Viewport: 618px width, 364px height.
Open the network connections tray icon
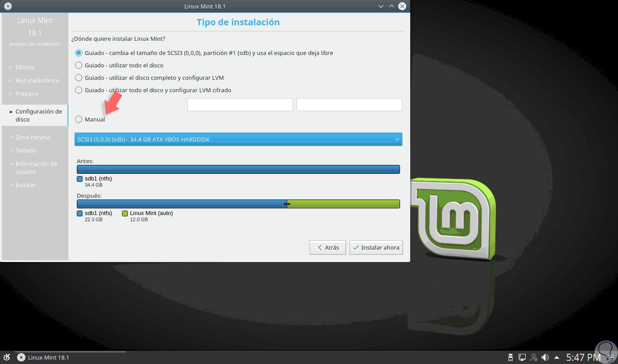(x=522, y=357)
